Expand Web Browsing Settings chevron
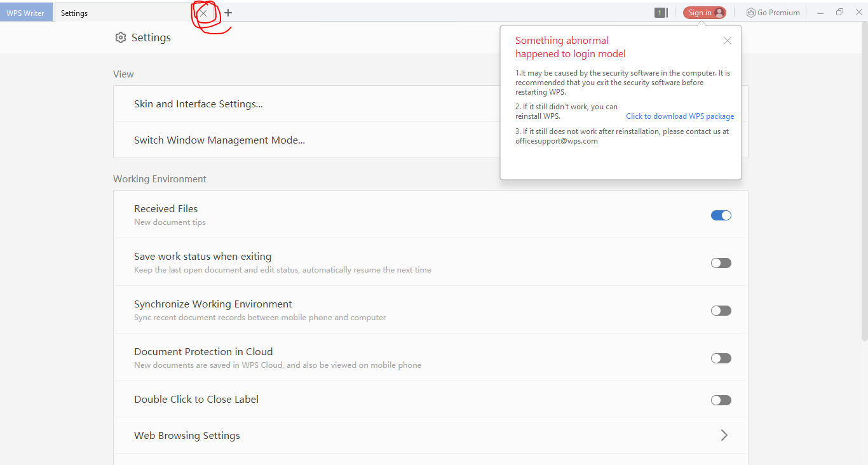Screen dimensions: 868x465 tap(724, 435)
